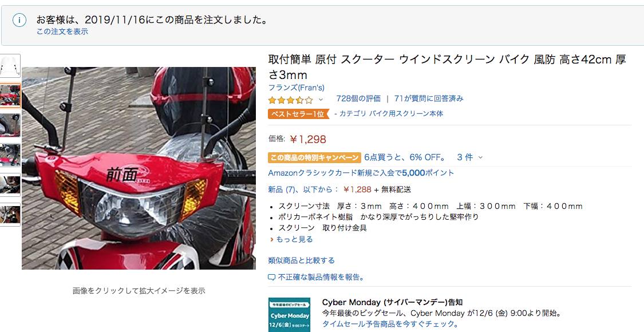Open the この注文を表示 link
Viewport: 644px width, 332px height.
click(x=62, y=31)
